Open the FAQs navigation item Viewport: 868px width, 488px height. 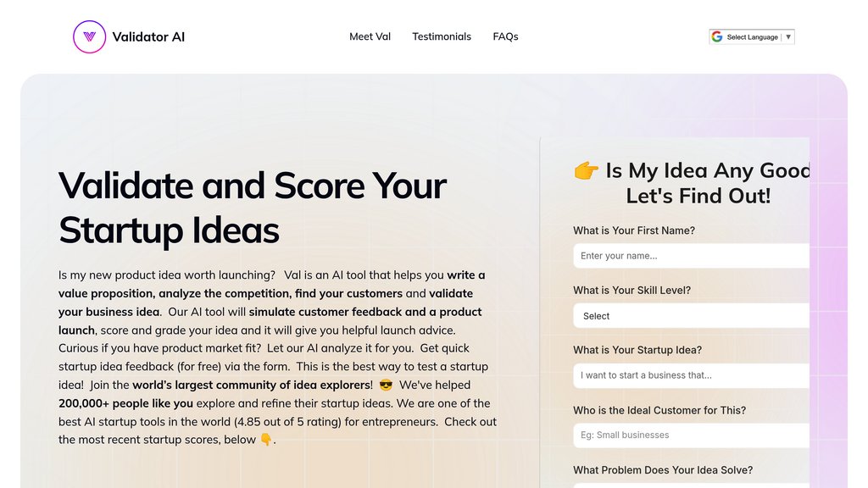click(x=505, y=36)
